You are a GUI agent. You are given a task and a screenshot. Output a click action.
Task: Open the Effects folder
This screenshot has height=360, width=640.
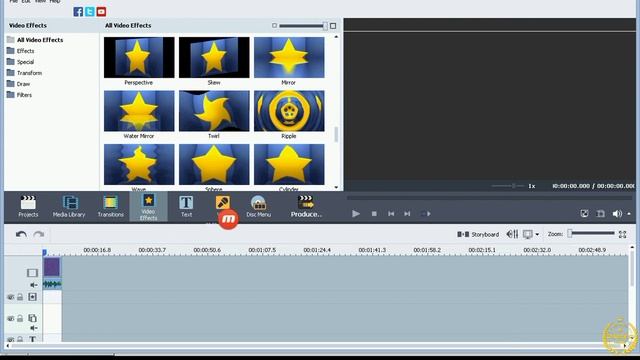coord(21,51)
